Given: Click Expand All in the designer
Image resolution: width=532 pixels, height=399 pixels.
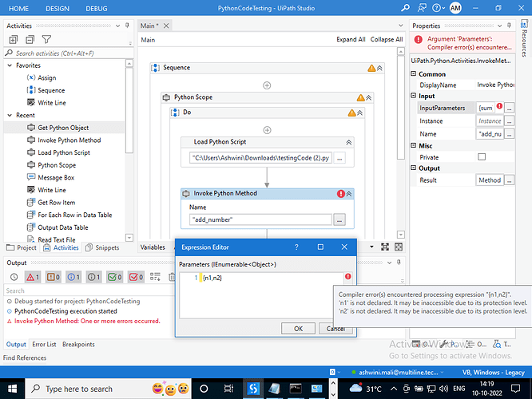Looking at the screenshot, I should click(351, 39).
